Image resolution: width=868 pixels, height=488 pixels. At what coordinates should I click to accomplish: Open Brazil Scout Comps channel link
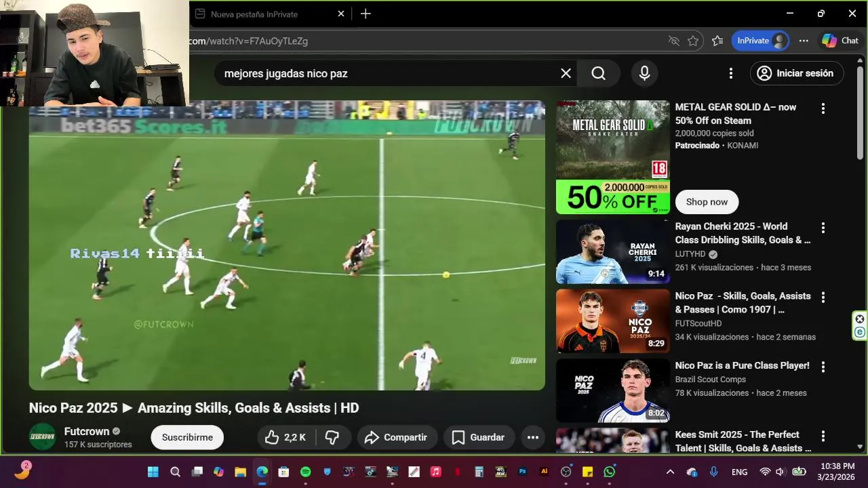coord(711,380)
